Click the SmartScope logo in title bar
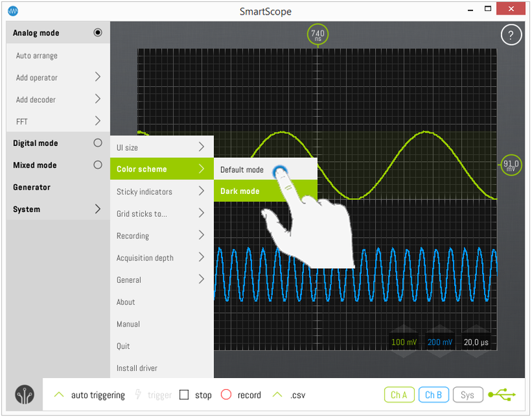 click(13, 11)
